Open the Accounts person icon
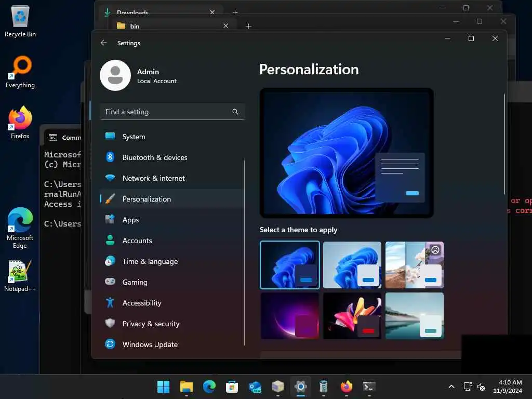Image resolution: width=532 pixels, height=399 pixels. [110, 240]
